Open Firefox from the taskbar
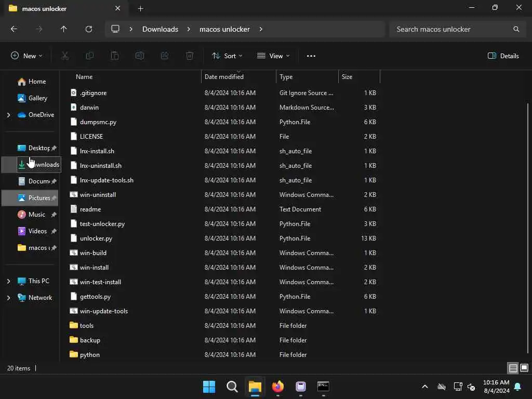532x399 pixels. (x=278, y=387)
